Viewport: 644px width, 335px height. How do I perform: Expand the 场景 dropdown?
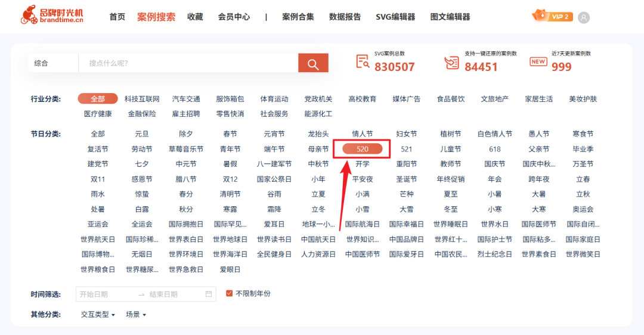click(136, 315)
